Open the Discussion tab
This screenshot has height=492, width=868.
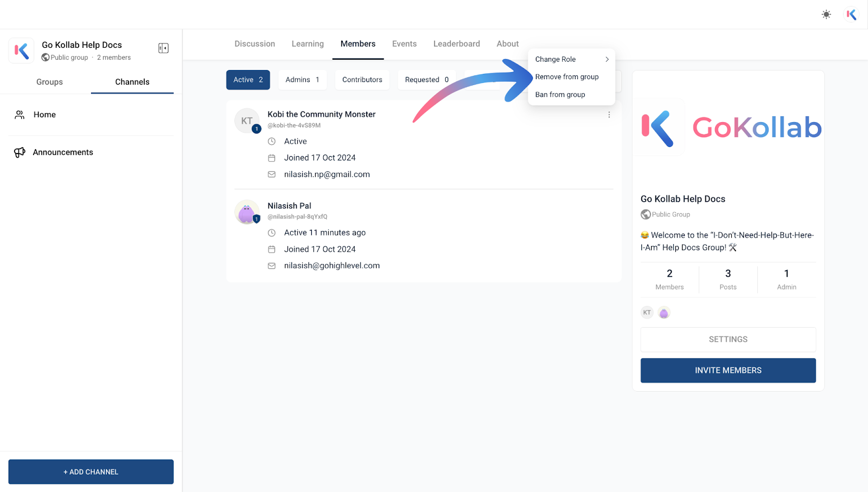tap(255, 44)
